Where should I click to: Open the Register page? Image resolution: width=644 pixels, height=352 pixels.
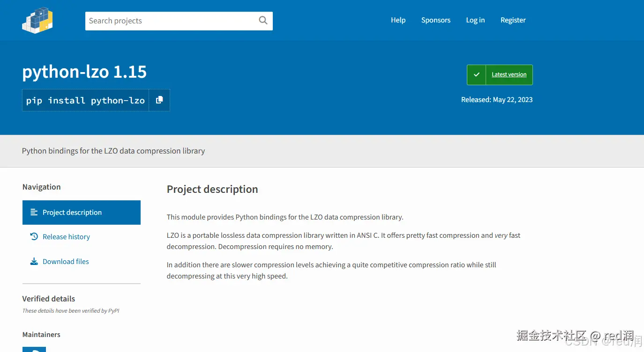[513, 20]
